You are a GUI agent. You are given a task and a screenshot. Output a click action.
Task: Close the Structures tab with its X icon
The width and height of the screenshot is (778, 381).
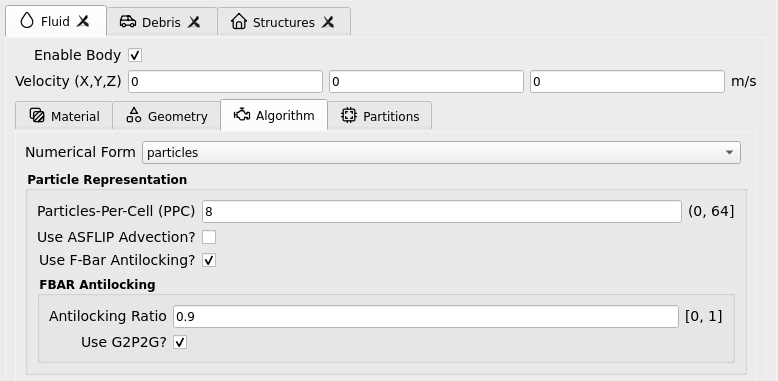click(x=328, y=22)
